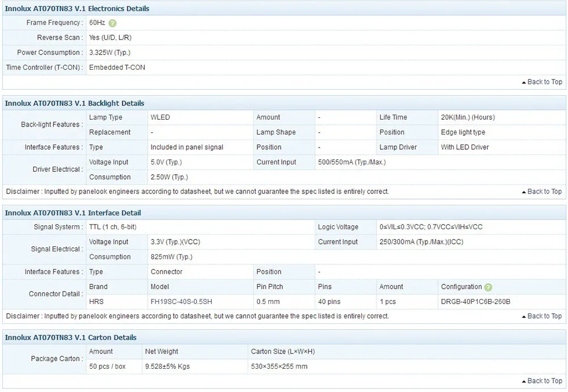Screen dimensions: 568x392
Task: Click Back to Top in Electronics Details
Action: click(542, 82)
